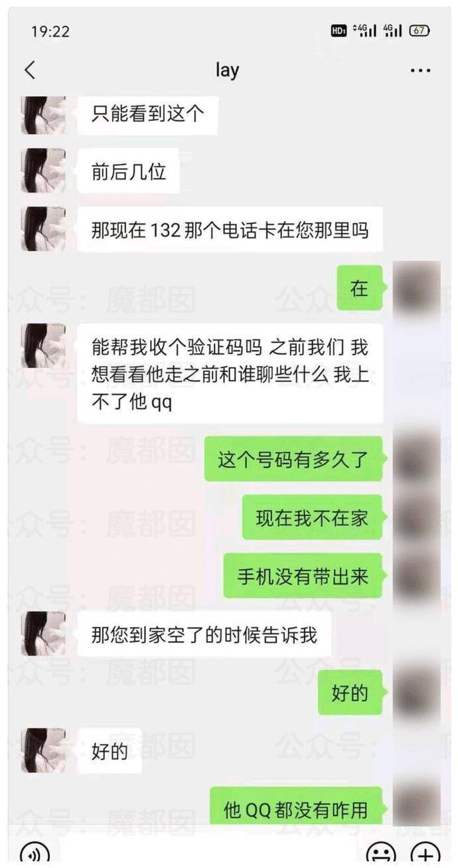Tap green bubble "手机没有带出来"
Viewport: 458px width, 868px height.
click(303, 576)
